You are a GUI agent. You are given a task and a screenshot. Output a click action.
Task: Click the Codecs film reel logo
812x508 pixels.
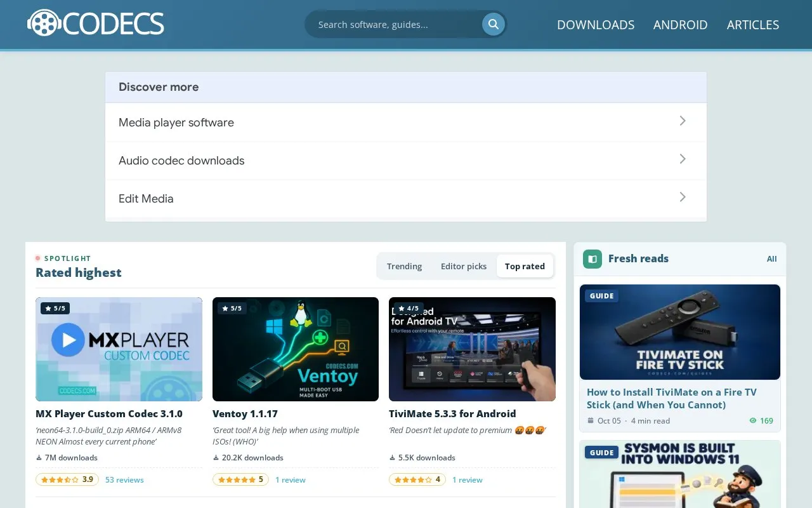point(96,23)
